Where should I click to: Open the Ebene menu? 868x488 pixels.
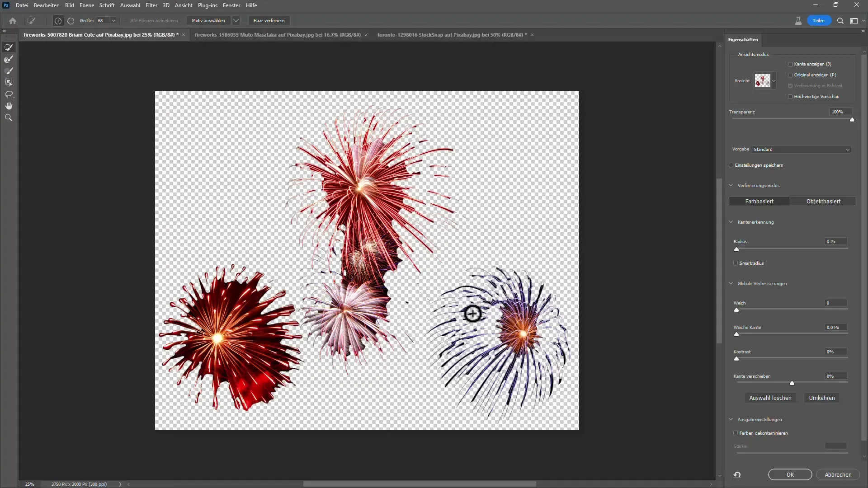87,5
